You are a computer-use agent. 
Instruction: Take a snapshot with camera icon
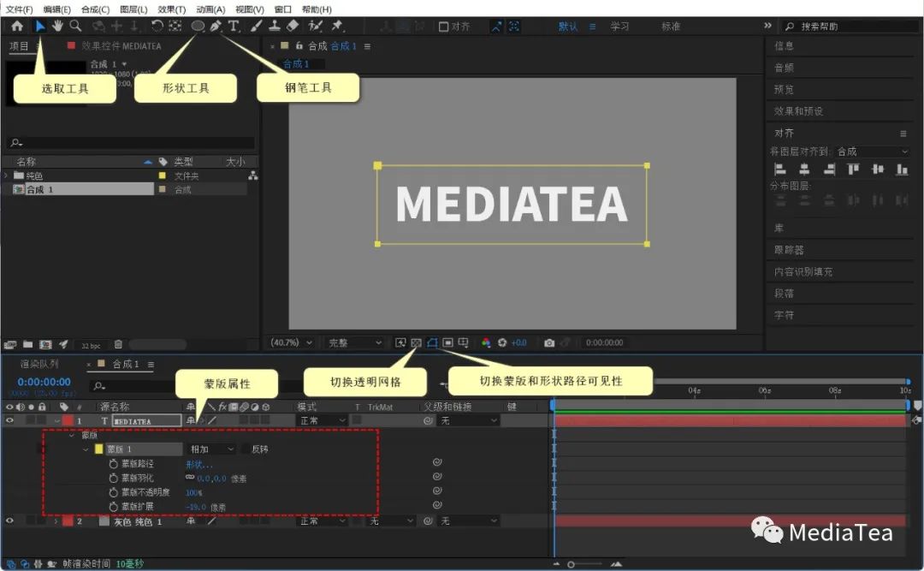coord(549,342)
